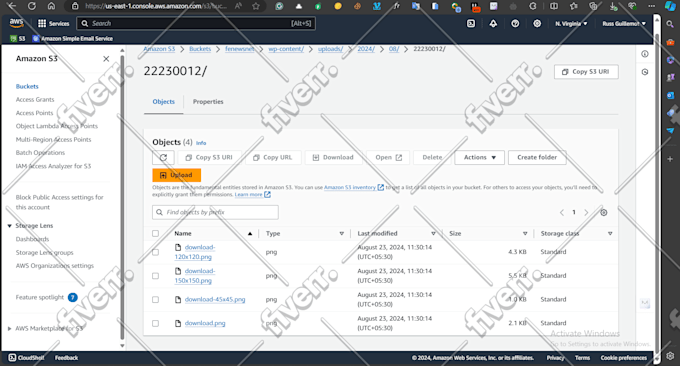Open browser sidebar search icon
Viewport: 680px width, 366px height.
(x=670, y=24)
